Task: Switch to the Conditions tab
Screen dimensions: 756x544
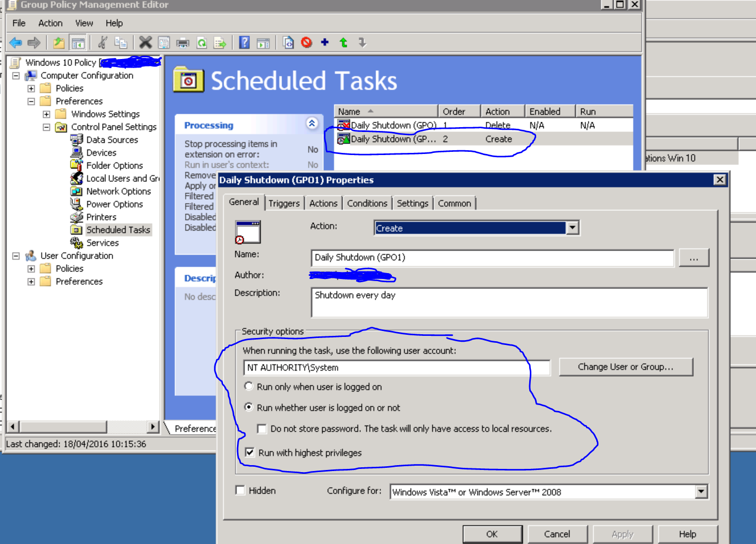Action: click(x=367, y=203)
